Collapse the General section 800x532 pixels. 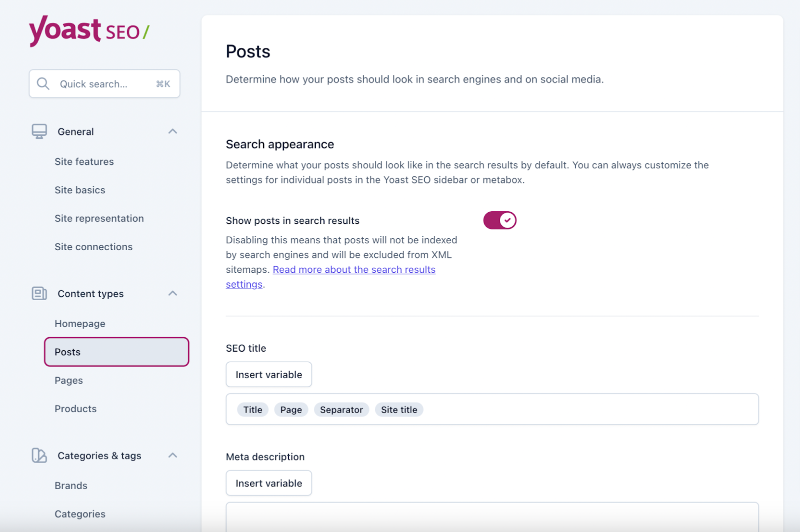[x=172, y=131]
